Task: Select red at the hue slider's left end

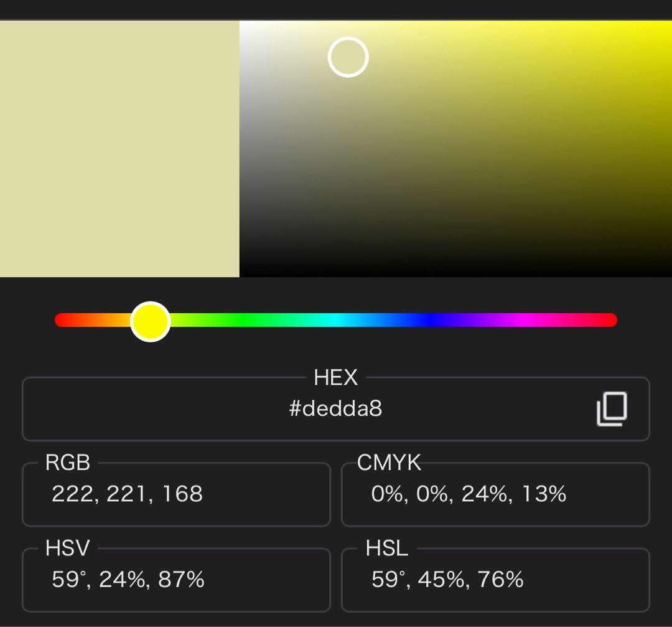Action: pos(60,320)
